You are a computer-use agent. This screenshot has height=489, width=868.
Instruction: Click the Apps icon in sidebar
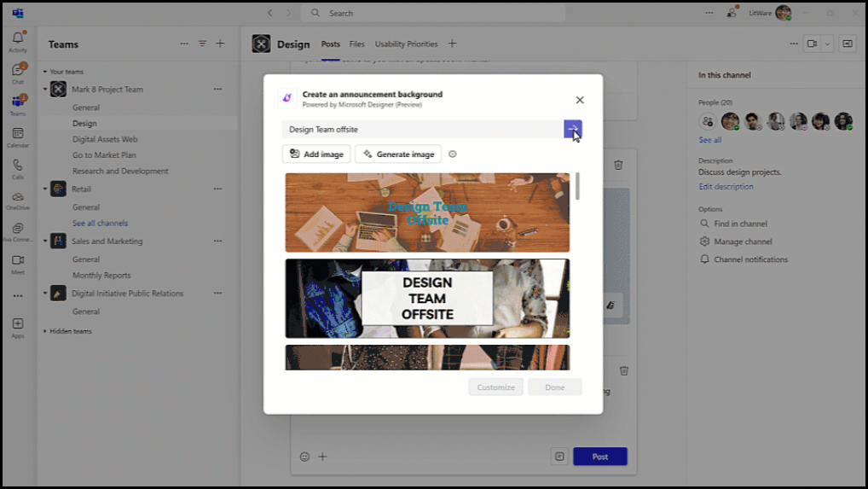click(17, 327)
